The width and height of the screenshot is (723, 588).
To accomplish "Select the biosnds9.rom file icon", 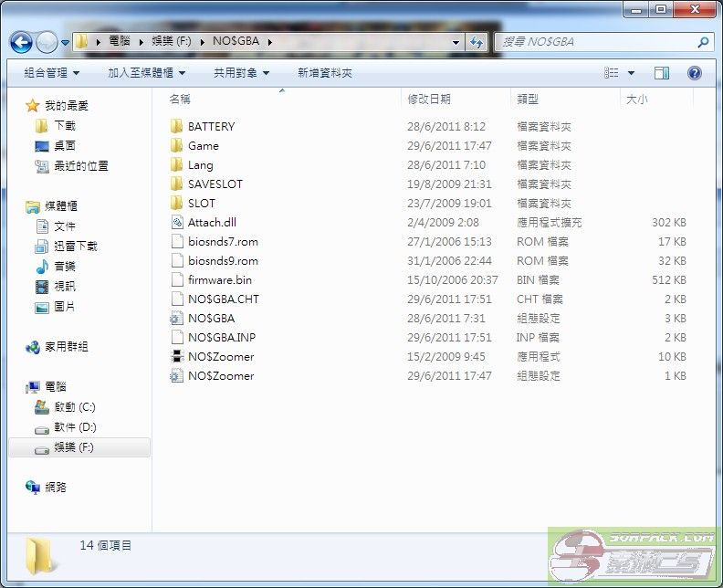I will point(177,260).
